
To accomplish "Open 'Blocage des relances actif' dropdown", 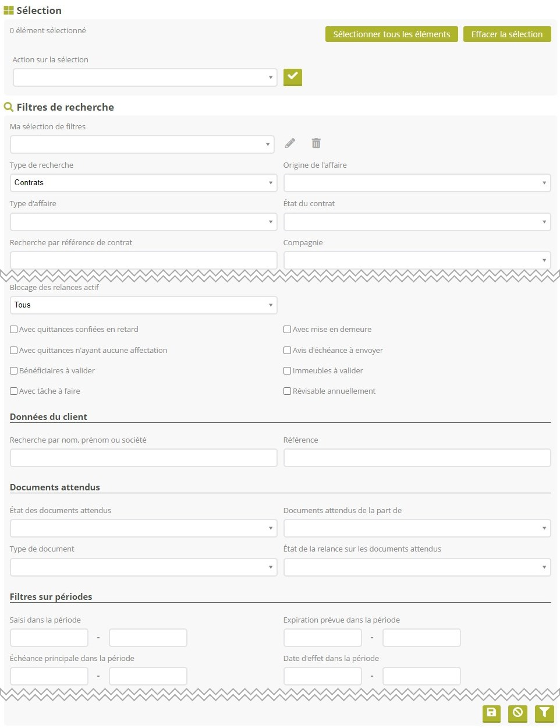I will [x=143, y=305].
